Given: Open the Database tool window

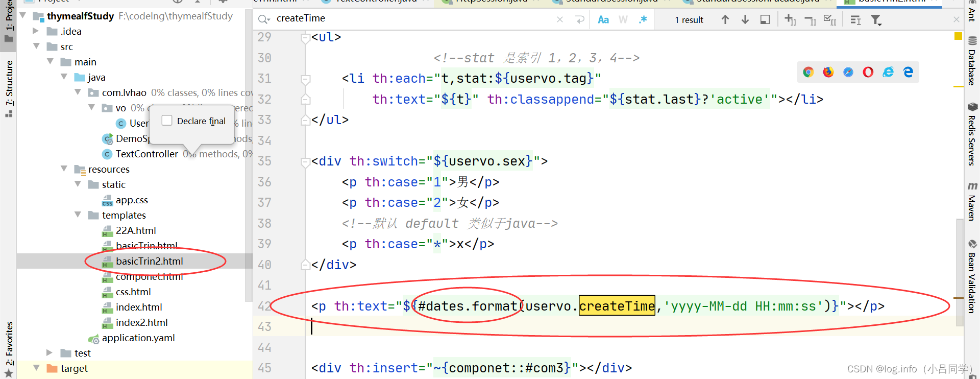Looking at the screenshot, I should point(972,61).
